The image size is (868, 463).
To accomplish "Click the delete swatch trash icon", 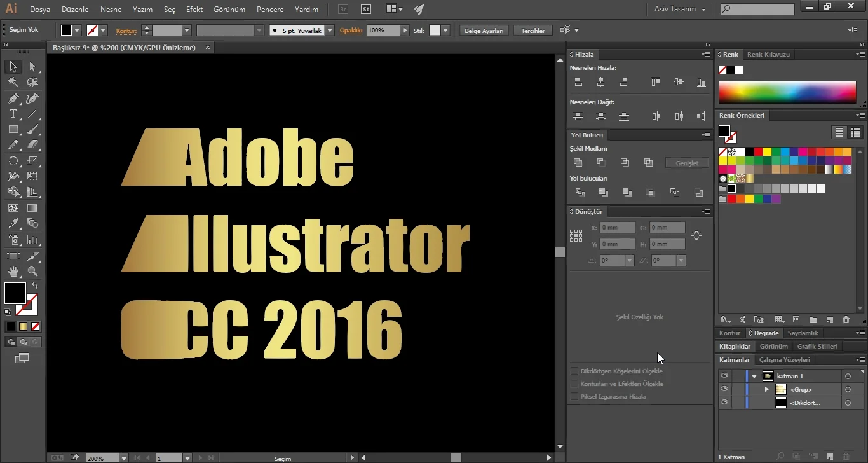I will click(846, 320).
